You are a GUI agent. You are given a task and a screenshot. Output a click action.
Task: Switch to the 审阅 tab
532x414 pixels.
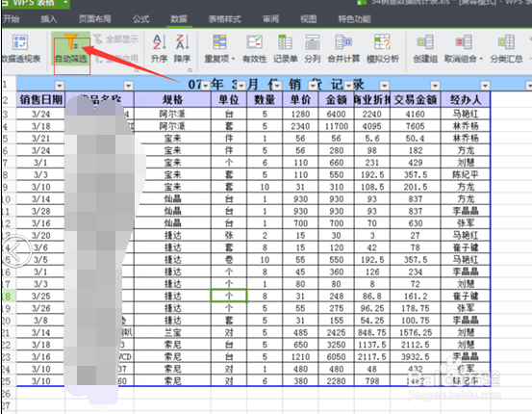click(x=270, y=19)
